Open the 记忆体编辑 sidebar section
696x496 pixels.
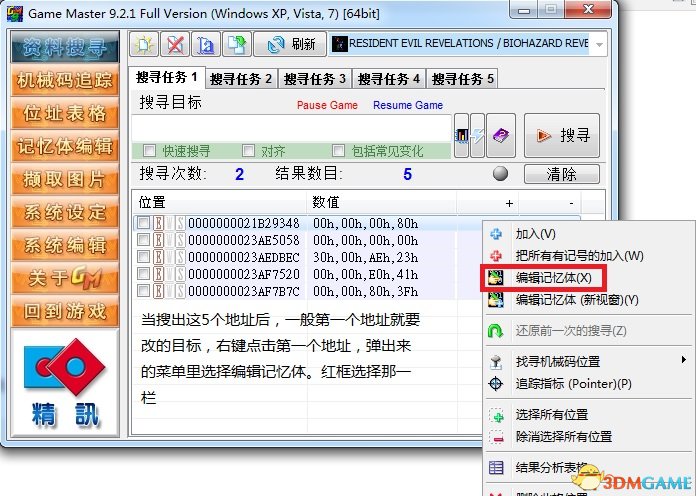[65, 146]
